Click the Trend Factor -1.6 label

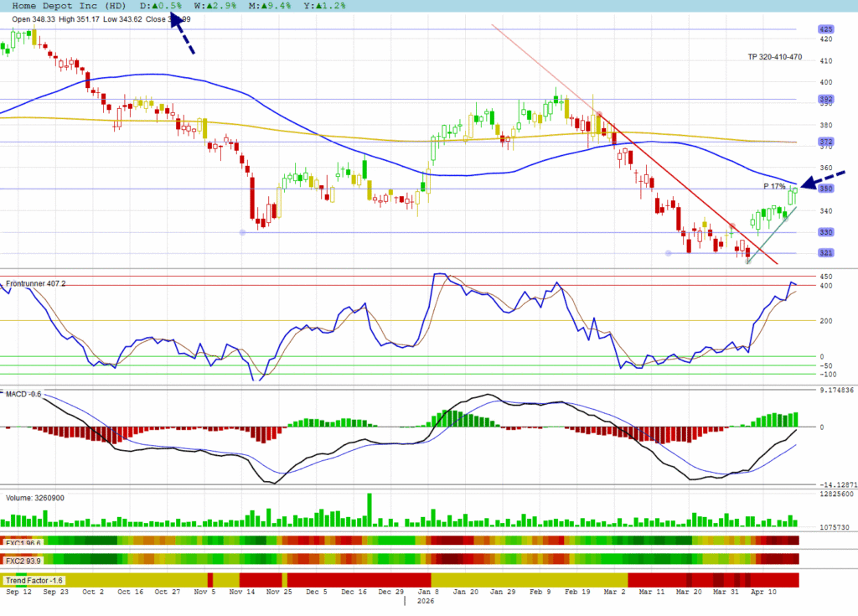[x=34, y=580]
